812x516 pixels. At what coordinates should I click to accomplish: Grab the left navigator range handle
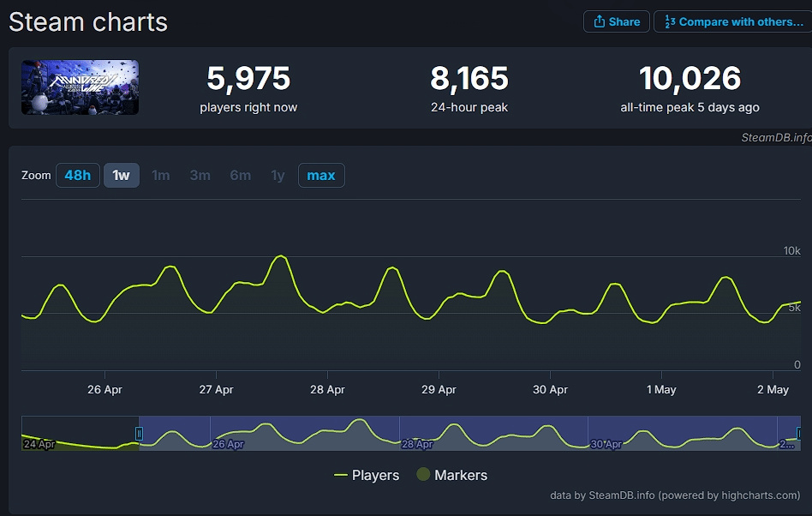click(139, 433)
